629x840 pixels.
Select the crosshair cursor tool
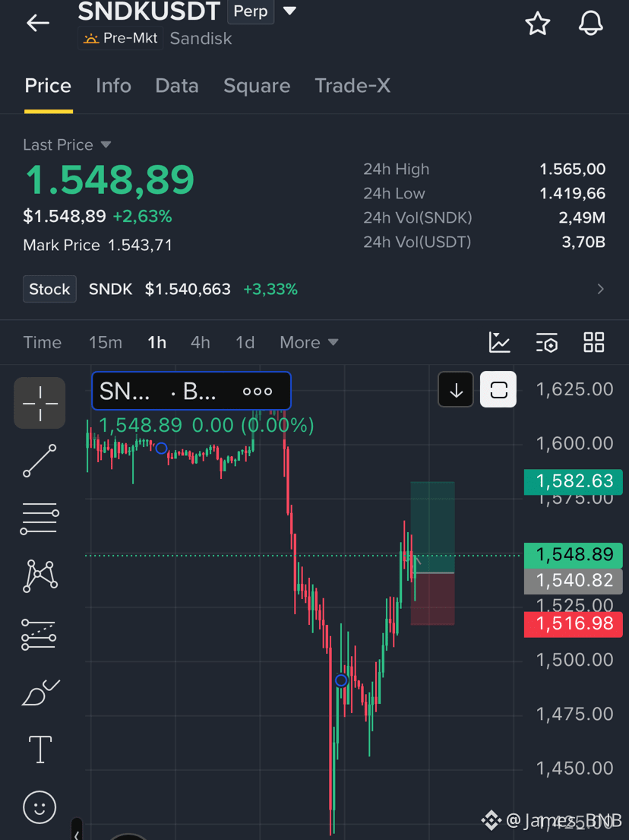(x=40, y=403)
